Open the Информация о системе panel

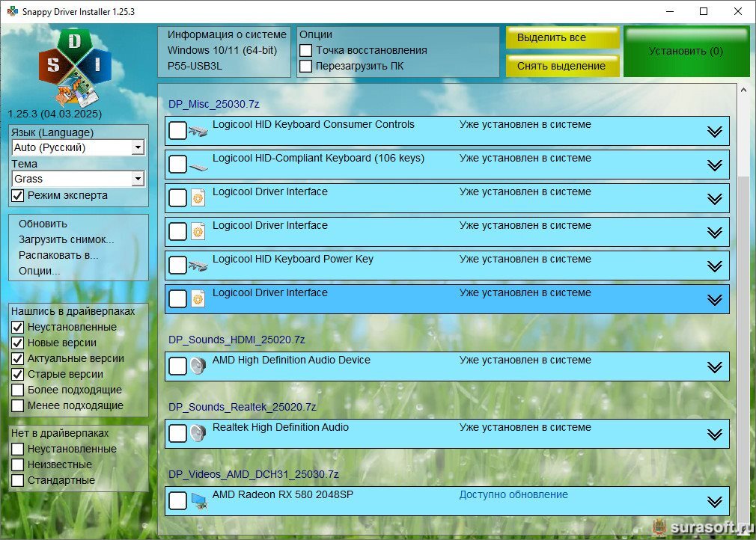[225, 52]
